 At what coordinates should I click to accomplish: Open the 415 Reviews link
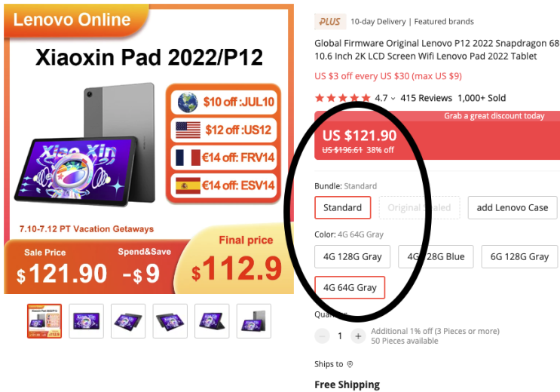point(426,98)
